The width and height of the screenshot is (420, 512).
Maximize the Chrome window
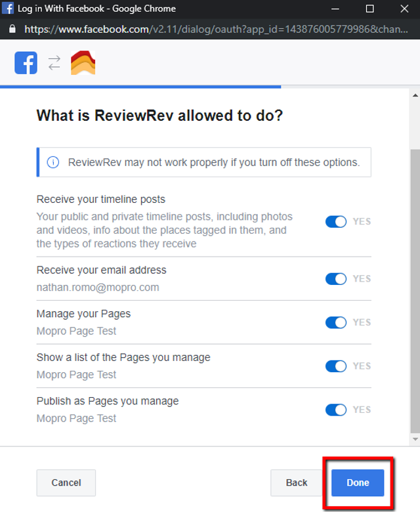(x=369, y=9)
